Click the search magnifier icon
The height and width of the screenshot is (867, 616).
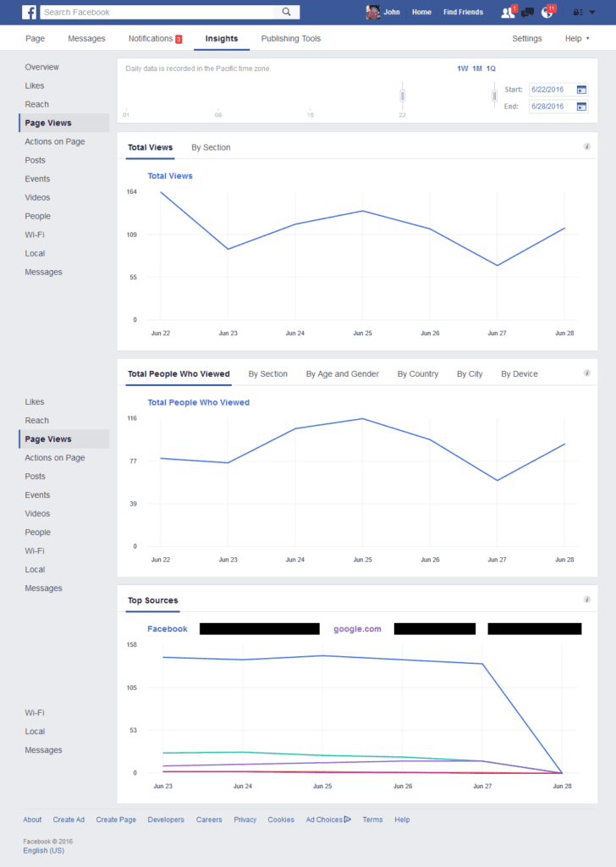pyautogui.click(x=288, y=12)
